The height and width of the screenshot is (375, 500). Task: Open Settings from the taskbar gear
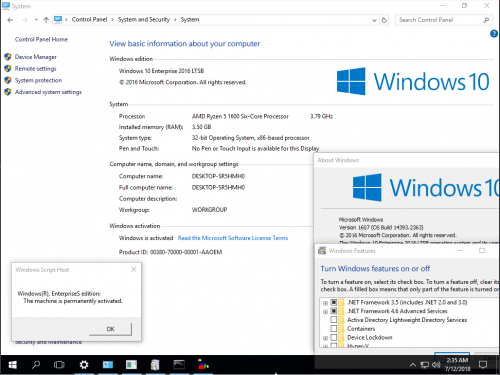coord(84,365)
